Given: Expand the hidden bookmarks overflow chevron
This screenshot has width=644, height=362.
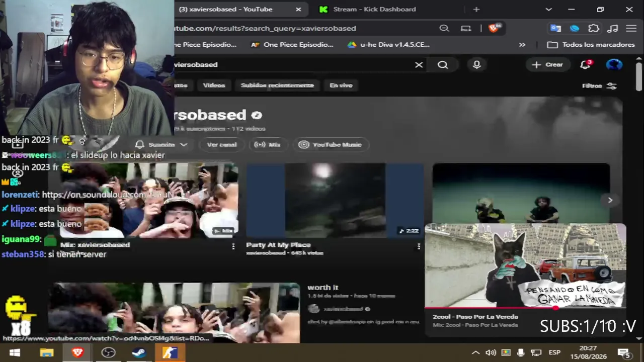Looking at the screenshot, I should 522,45.
